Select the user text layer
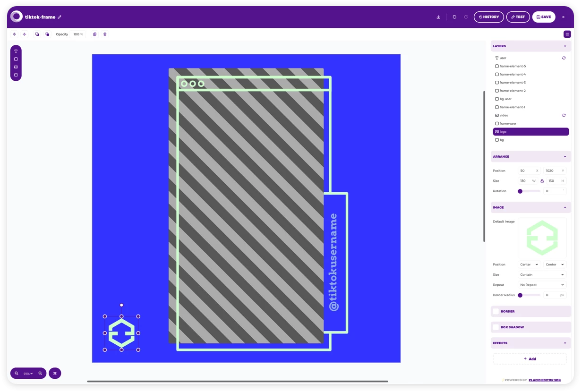 point(530,58)
